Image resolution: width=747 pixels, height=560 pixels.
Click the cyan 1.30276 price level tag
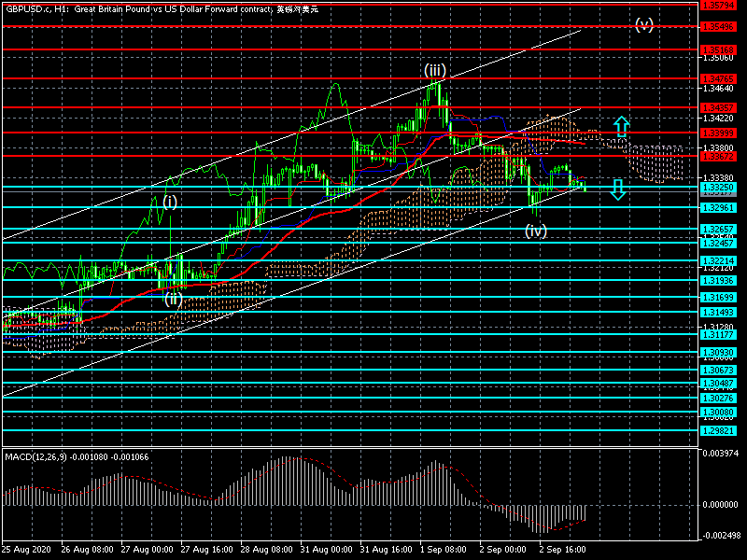(718, 399)
